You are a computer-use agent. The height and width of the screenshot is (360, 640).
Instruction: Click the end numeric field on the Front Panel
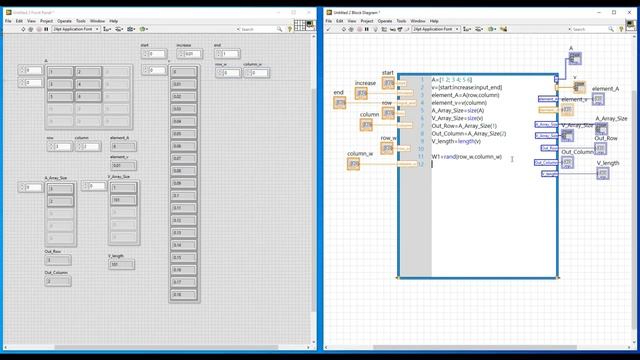tap(231, 53)
